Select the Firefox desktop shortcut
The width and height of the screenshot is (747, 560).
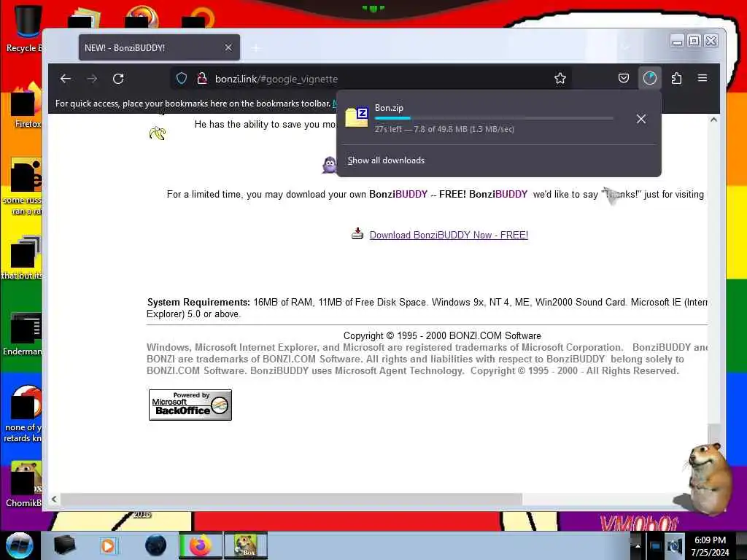click(x=25, y=105)
